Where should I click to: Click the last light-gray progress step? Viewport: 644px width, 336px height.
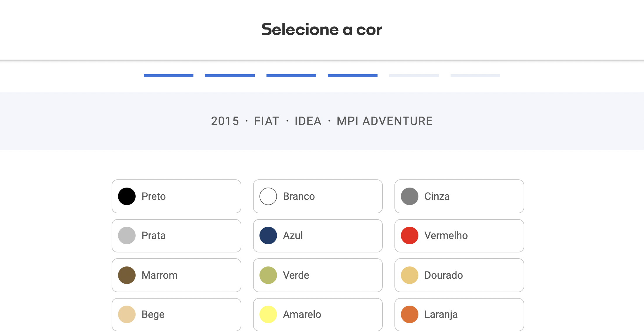point(475,76)
